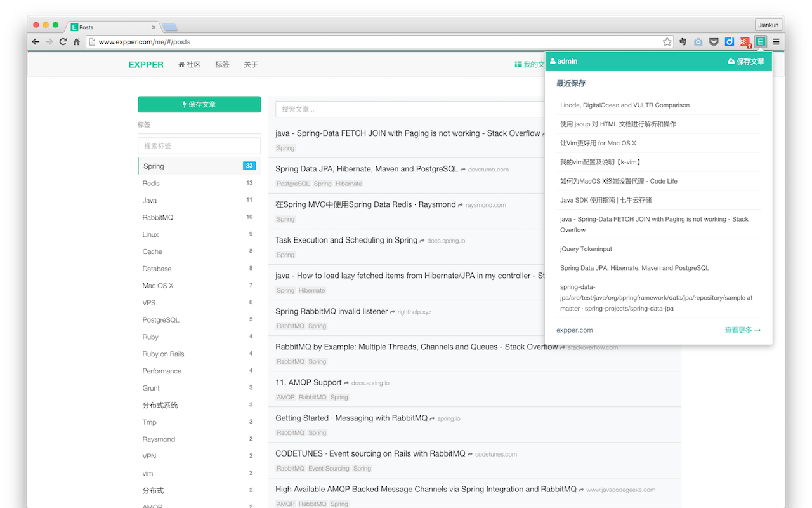Click the admin user in popup

[563, 61]
